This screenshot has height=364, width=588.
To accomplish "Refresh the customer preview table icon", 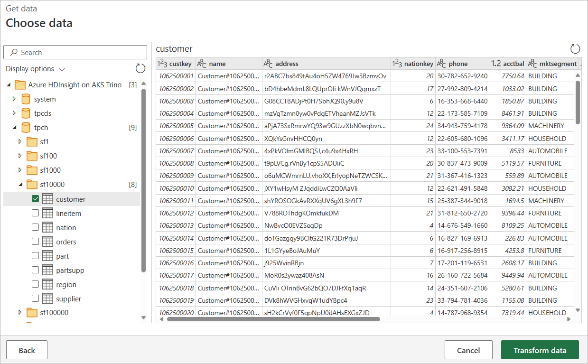I will 575,48.
